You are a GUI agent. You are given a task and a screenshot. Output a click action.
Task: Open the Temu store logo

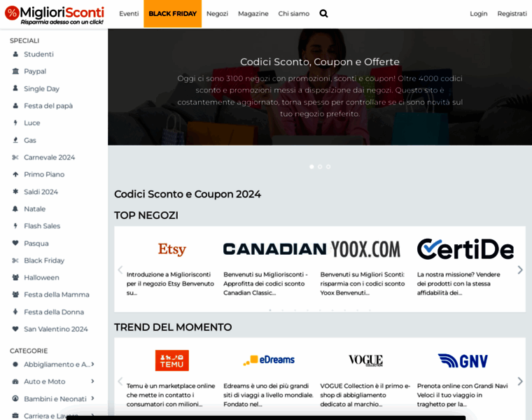[172, 360]
